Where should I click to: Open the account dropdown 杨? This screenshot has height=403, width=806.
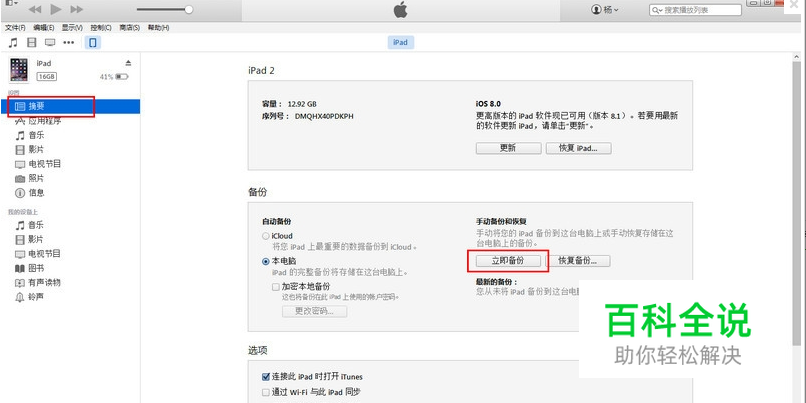click(x=606, y=10)
